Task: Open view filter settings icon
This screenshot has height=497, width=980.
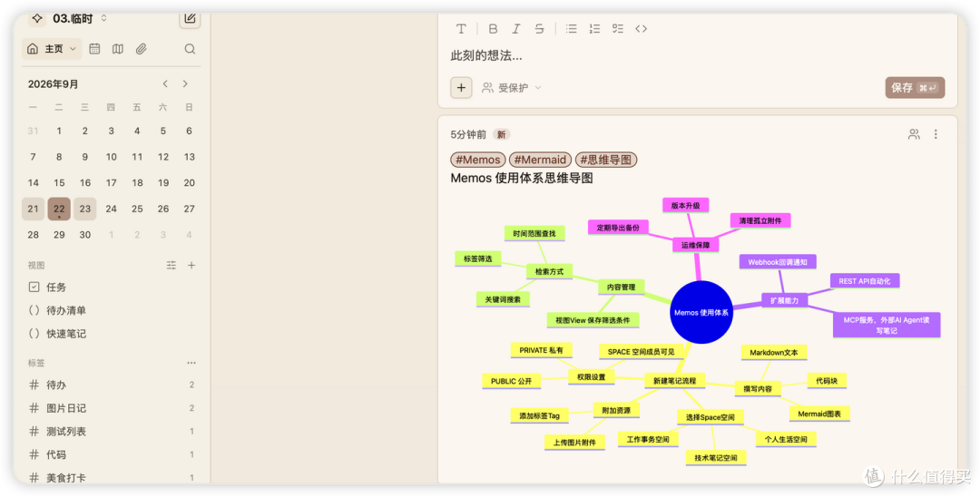Action: 171,266
